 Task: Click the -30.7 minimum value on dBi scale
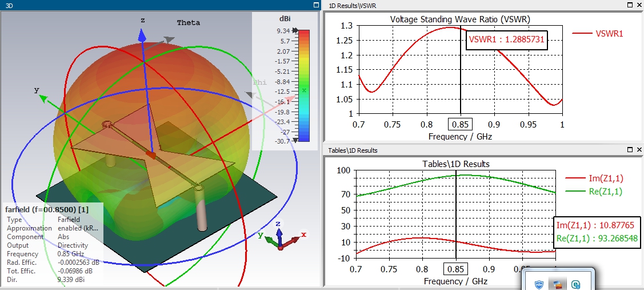(x=282, y=141)
